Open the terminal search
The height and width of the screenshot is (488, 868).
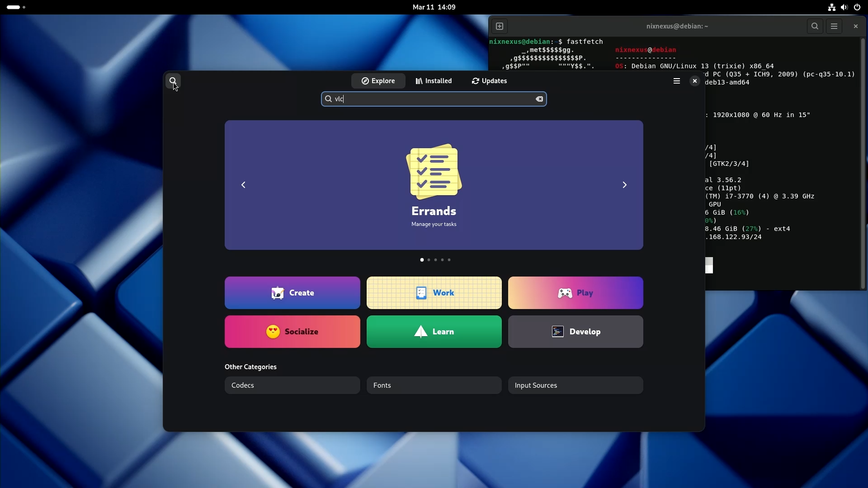coord(814,25)
